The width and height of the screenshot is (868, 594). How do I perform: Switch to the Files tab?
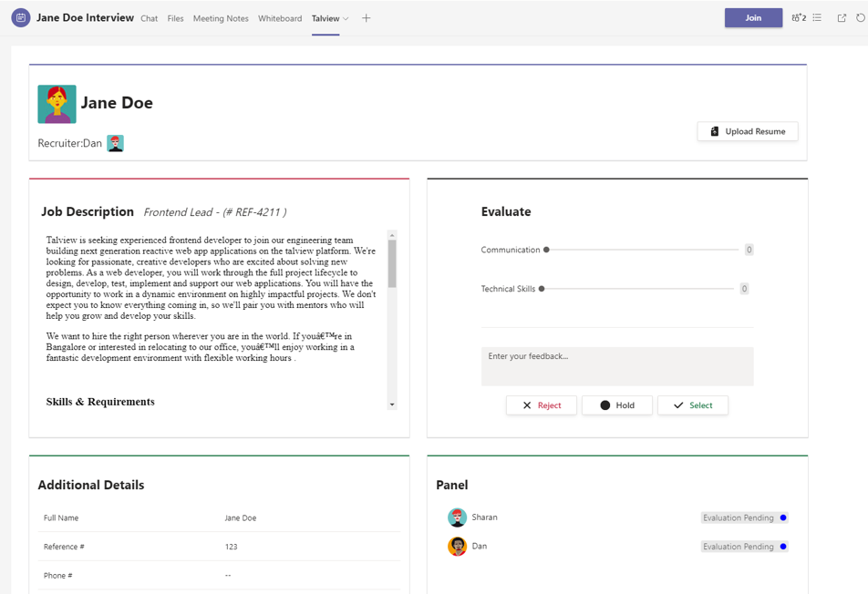click(x=175, y=18)
